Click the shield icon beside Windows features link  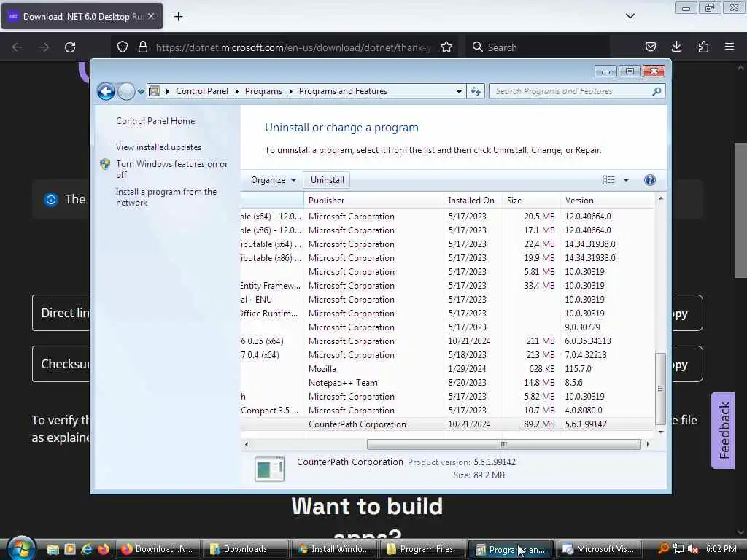tap(105, 164)
